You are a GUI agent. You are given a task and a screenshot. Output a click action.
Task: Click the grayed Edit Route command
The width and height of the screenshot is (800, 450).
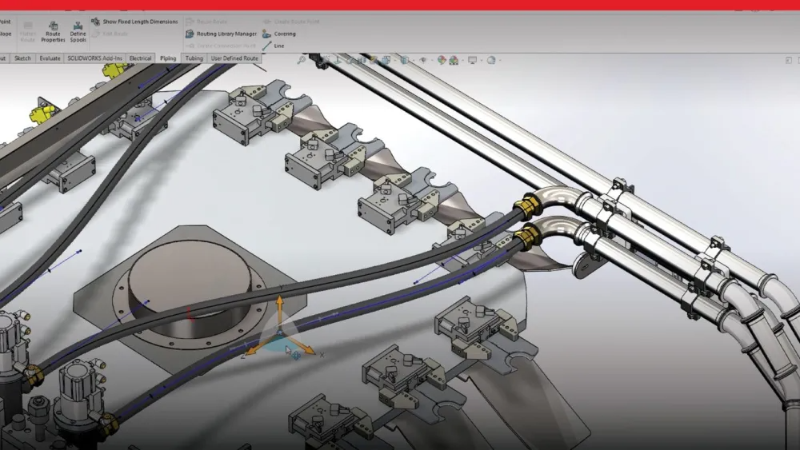[110, 34]
